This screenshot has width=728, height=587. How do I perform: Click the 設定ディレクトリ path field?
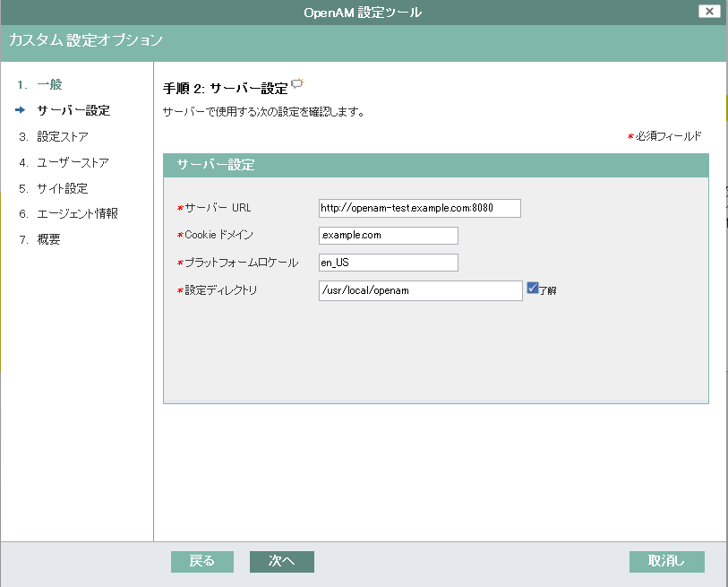click(420, 290)
